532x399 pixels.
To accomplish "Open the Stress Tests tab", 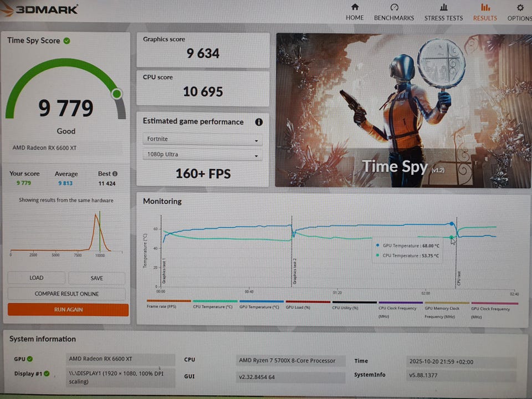I will pyautogui.click(x=443, y=13).
